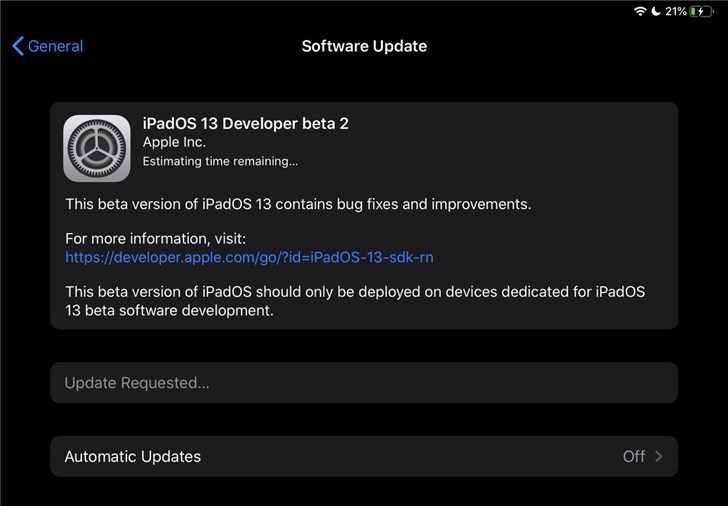Tap the Update Requested row

(364, 383)
